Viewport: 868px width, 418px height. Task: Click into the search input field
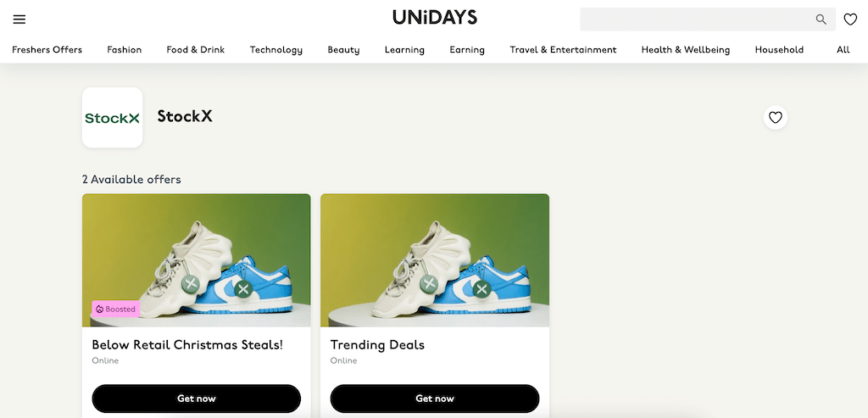click(x=698, y=20)
